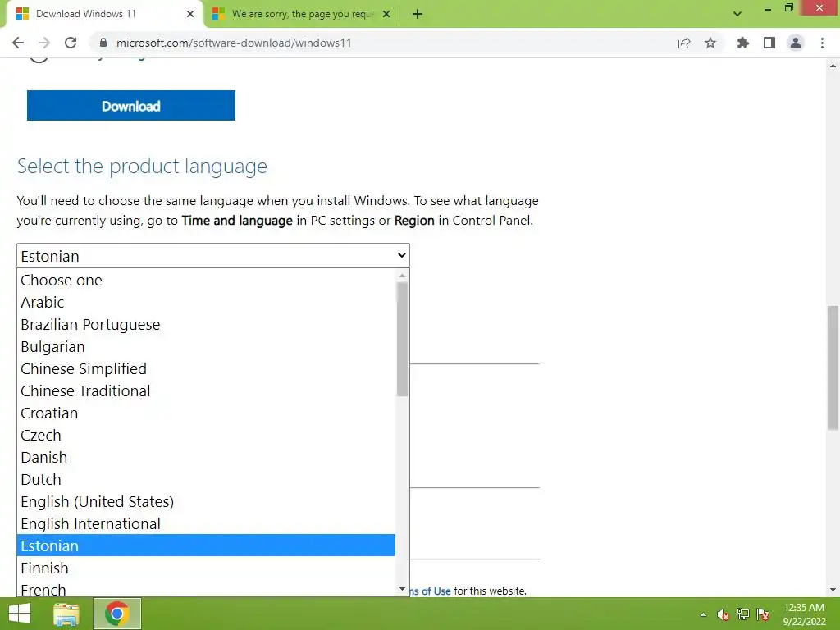Image resolution: width=840 pixels, height=630 pixels.
Task: Go back using browser back arrow
Action: tap(18, 43)
